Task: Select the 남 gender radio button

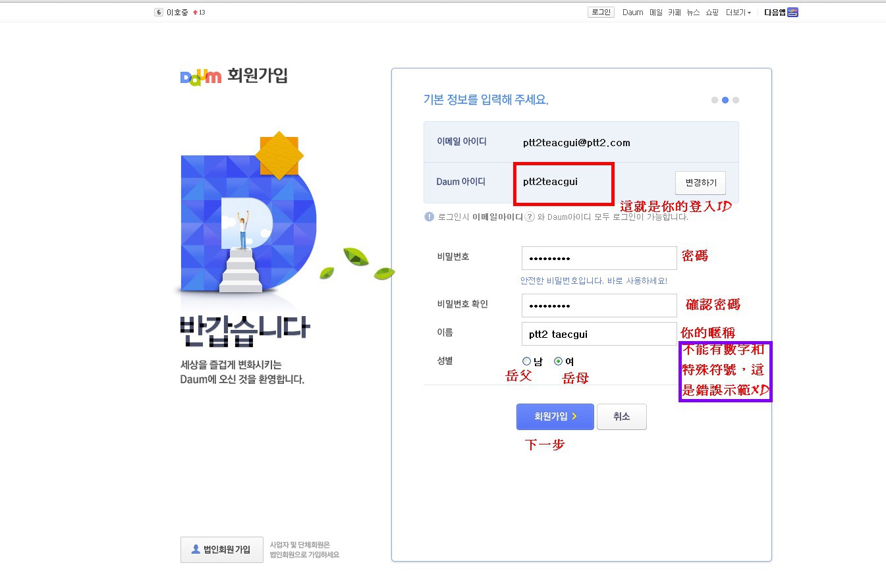Action: [526, 361]
